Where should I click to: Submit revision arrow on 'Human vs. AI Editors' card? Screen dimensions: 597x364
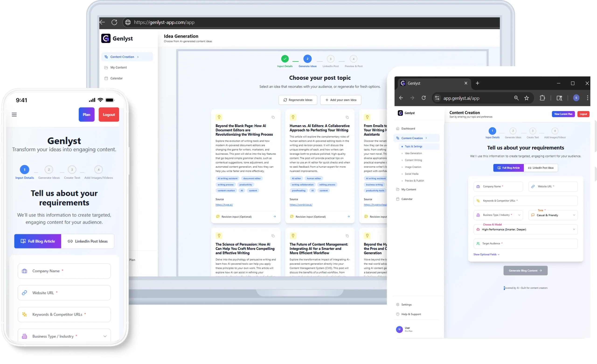click(349, 217)
